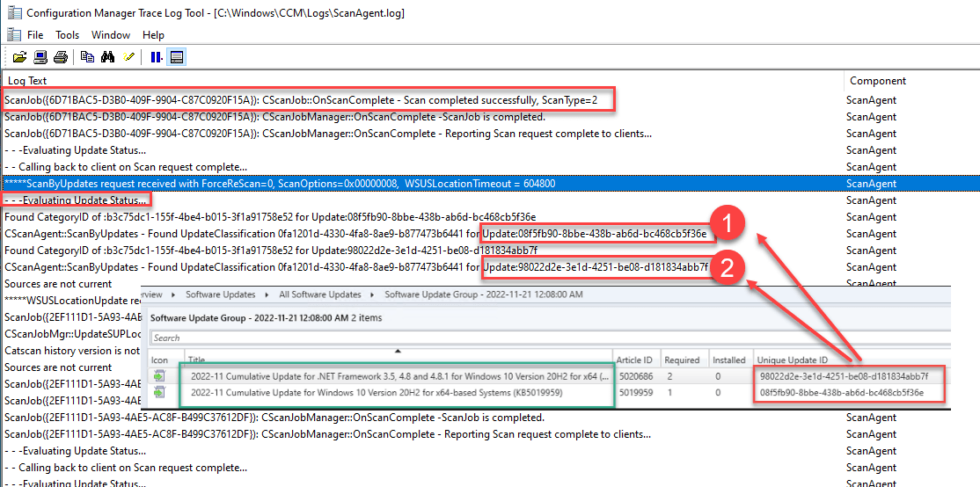Viewport: 980px width, 487px height.
Task: Select ScanJob 2EF111D1 'Reporting Scan request complete' line
Action: 328,434
